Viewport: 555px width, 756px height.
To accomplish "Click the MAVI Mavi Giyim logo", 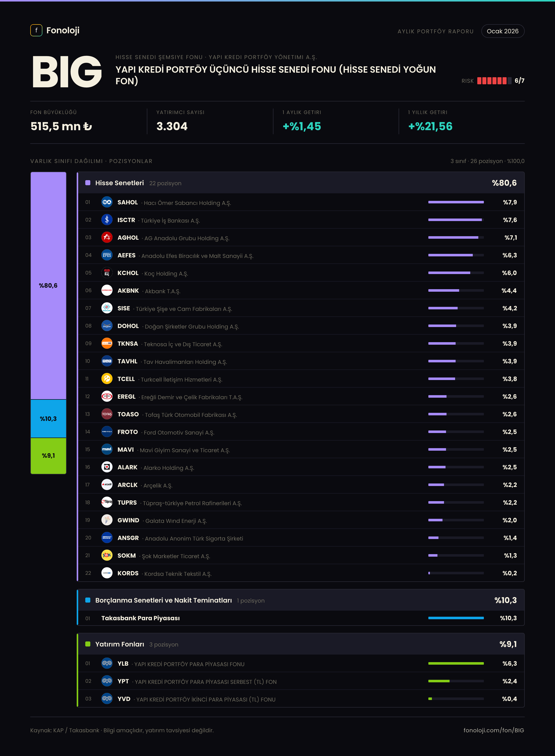I will (107, 449).
